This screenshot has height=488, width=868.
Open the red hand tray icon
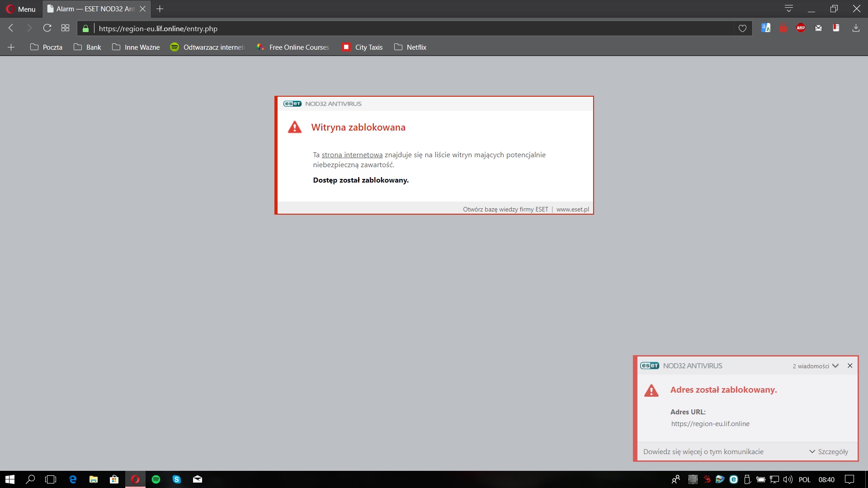pos(707,479)
